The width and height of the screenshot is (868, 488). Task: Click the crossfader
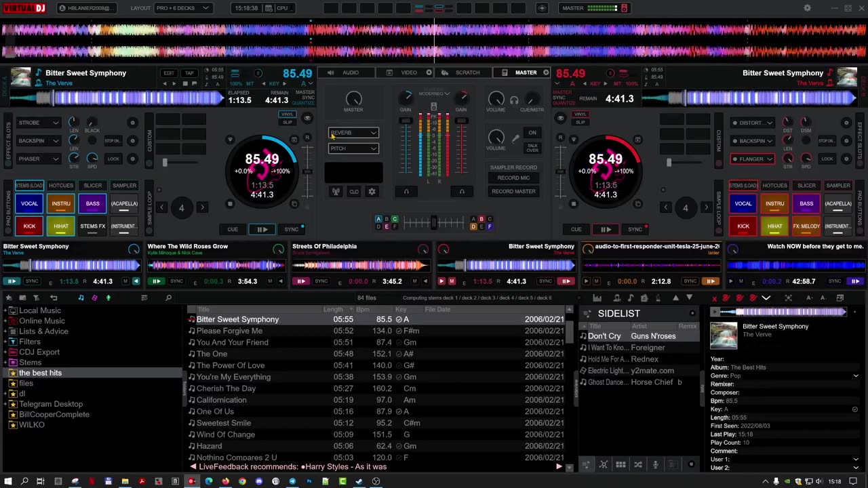[434, 222]
